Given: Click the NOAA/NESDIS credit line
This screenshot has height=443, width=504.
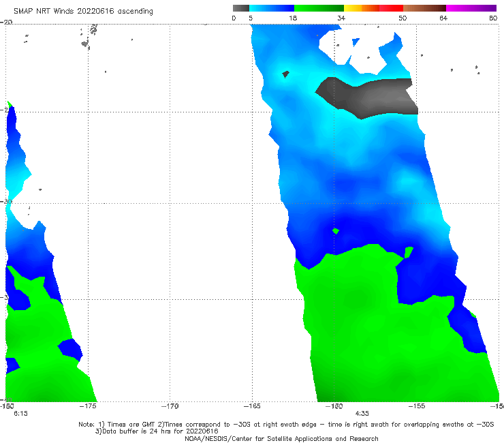Looking at the screenshot, I should pyautogui.click(x=281, y=439).
